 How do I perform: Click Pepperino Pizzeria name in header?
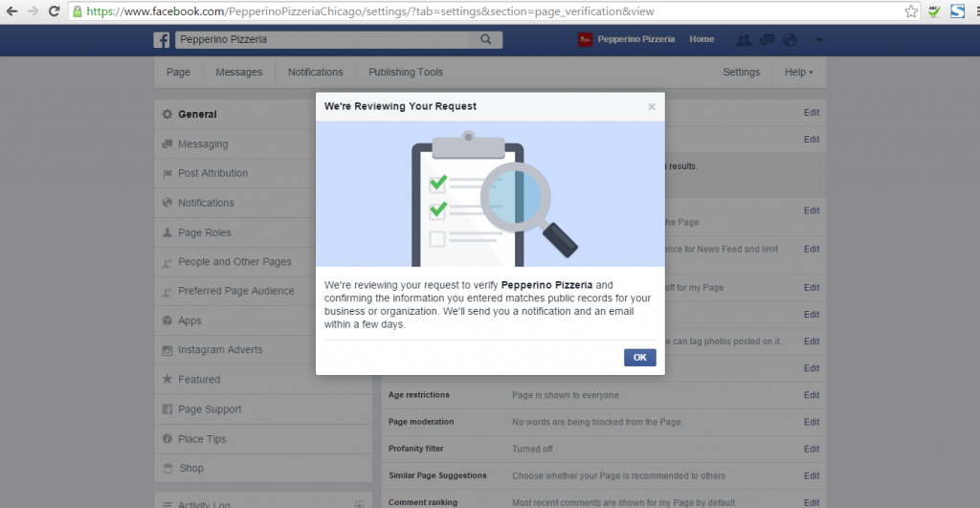click(x=635, y=38)
